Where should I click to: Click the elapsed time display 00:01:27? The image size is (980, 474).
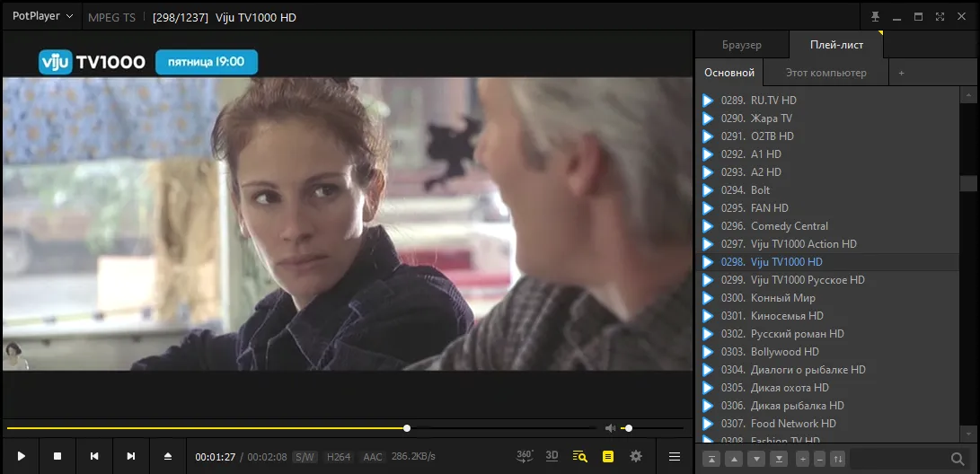(215, 457)
